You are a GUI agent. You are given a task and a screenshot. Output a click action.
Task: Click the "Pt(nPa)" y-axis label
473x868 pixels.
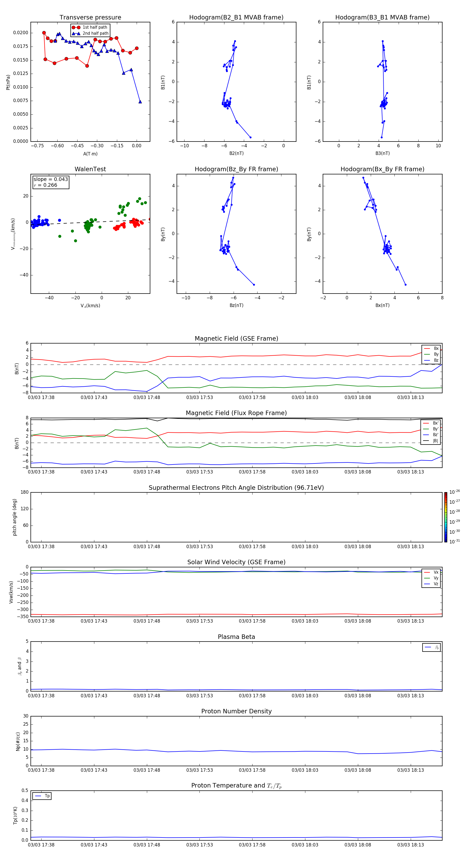coord(8,82)
